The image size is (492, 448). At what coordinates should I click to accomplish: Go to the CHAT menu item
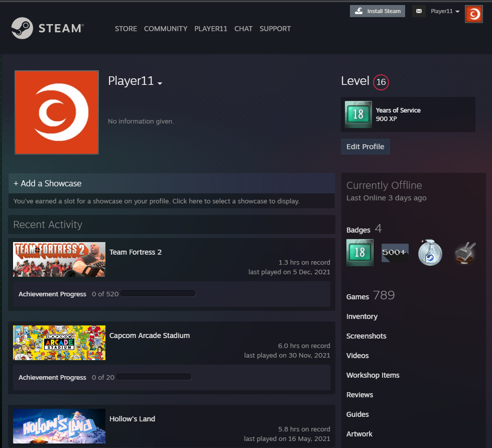click(x=243, y=29)
